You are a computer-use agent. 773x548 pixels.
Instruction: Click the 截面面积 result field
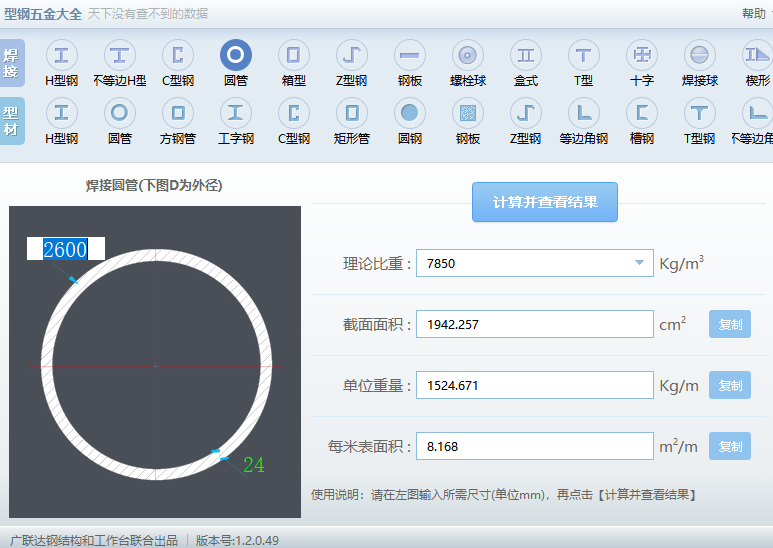tap(535, 324)
